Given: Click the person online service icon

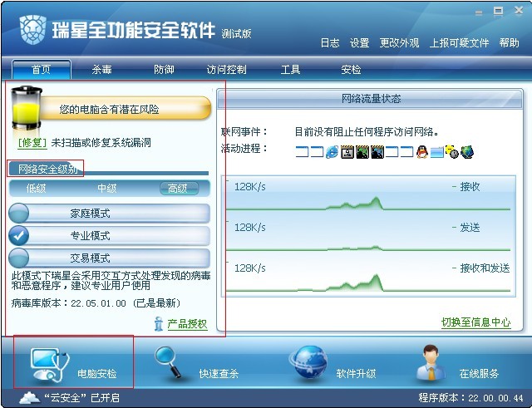Looking at the screenshot, I should click(x=431, y=362).
